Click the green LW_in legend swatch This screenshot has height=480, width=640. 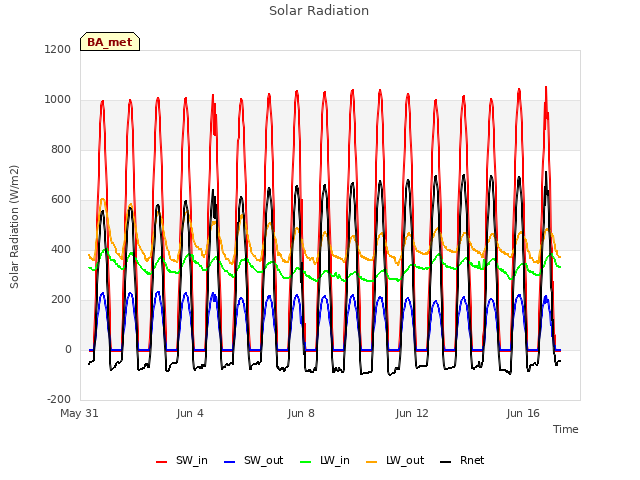click(x=306, y=462)
